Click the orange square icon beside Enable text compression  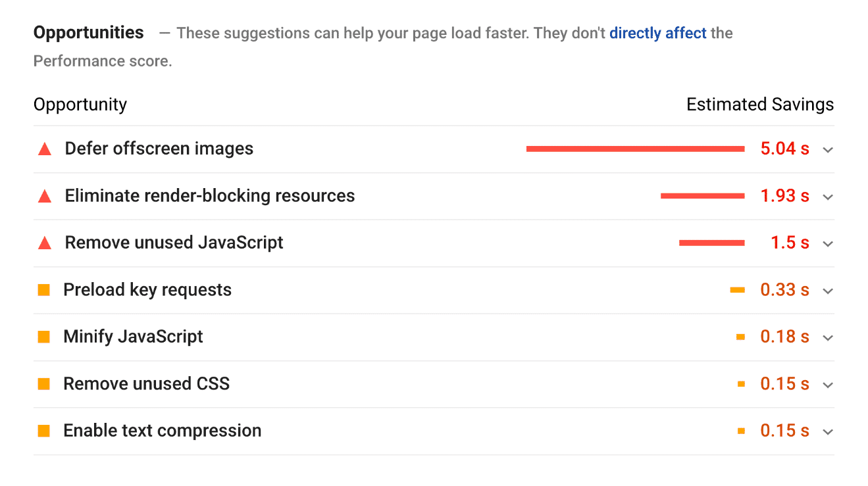pyautogui.click(x=43, y=430)
